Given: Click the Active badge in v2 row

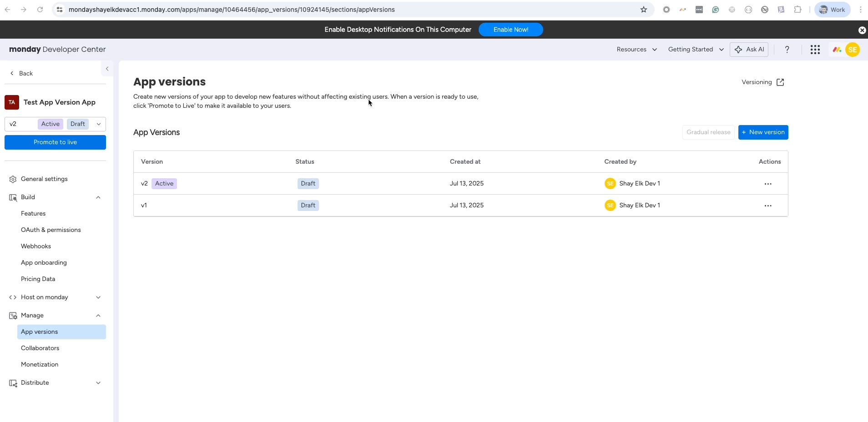Looking at the screenshot, I should pos(164,184).
